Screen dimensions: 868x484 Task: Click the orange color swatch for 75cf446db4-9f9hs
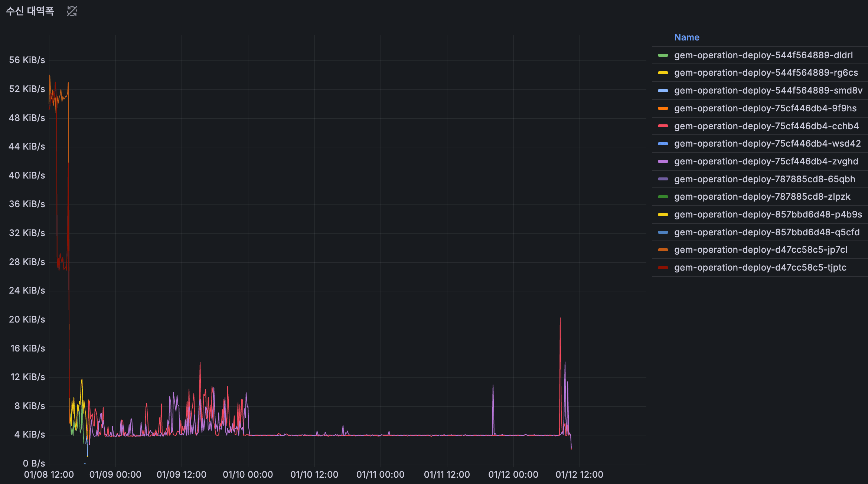(663, 108)
